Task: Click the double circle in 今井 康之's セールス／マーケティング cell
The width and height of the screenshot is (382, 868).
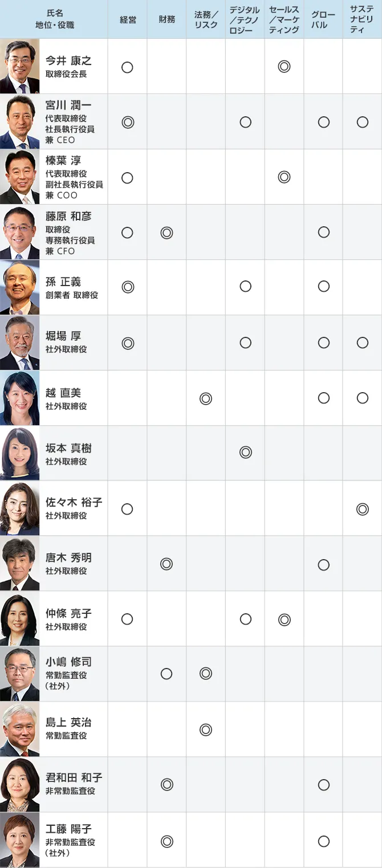Action: pyautogui.click(x=284, y=67)
